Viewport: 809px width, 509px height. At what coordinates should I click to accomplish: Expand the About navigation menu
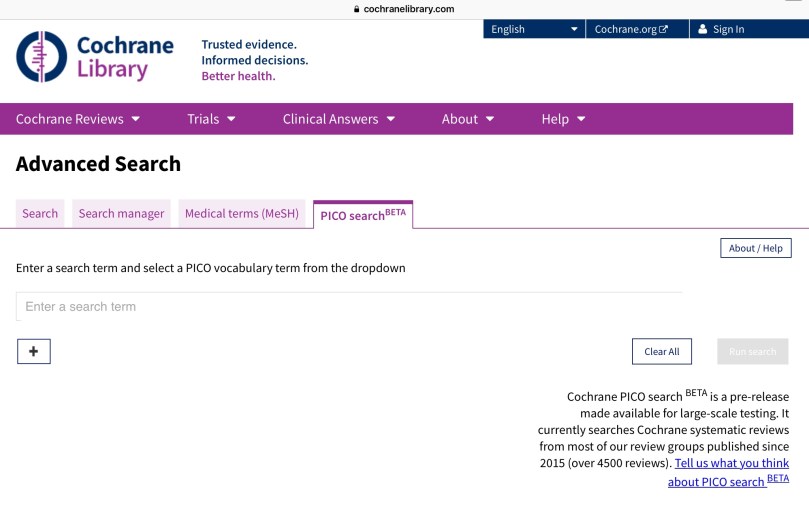pyautogui.click(x=468, y=119)
